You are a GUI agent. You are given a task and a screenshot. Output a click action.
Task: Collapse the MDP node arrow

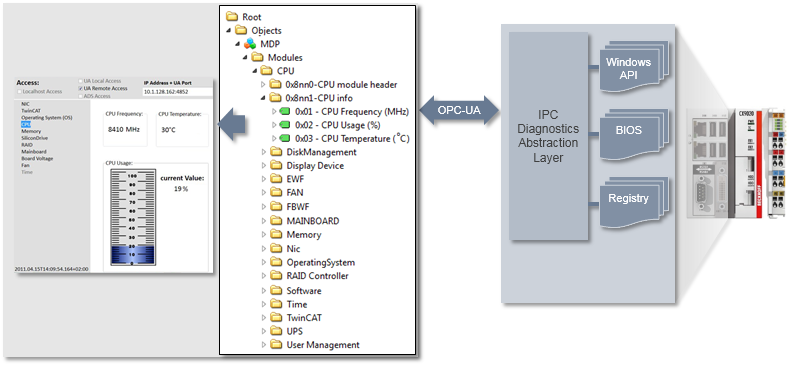238,44
